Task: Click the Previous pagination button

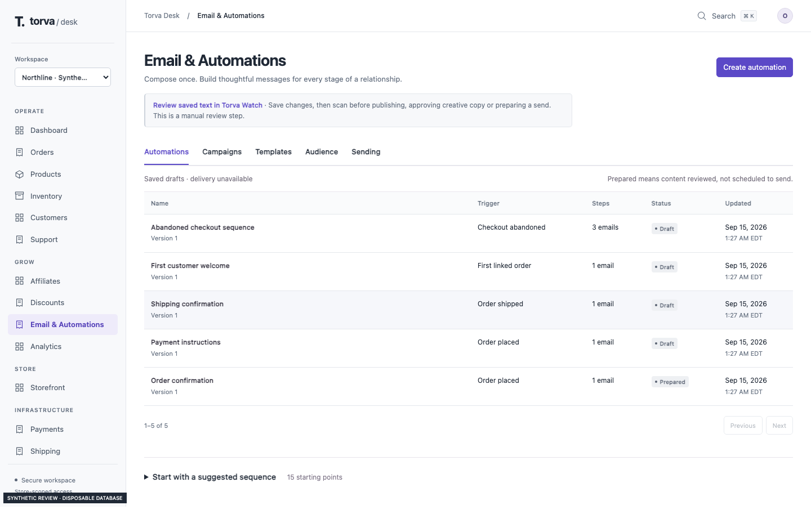Action: (x=743, y=426)
